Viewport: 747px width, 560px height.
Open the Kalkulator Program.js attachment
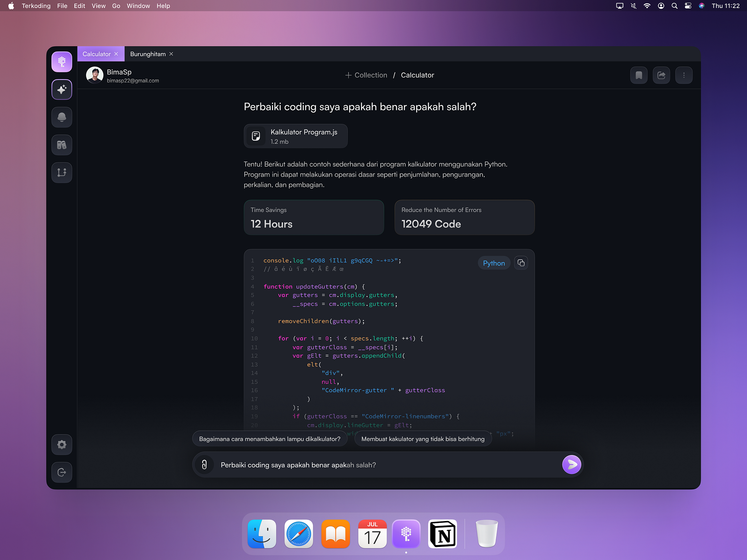[x=295, y=136]
